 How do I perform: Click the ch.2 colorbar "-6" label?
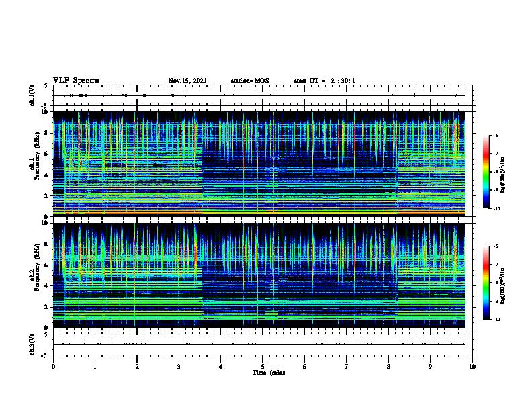[x=496, y=246]
